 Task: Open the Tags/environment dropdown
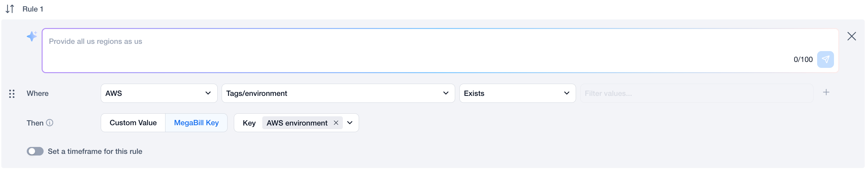[338, 93]
